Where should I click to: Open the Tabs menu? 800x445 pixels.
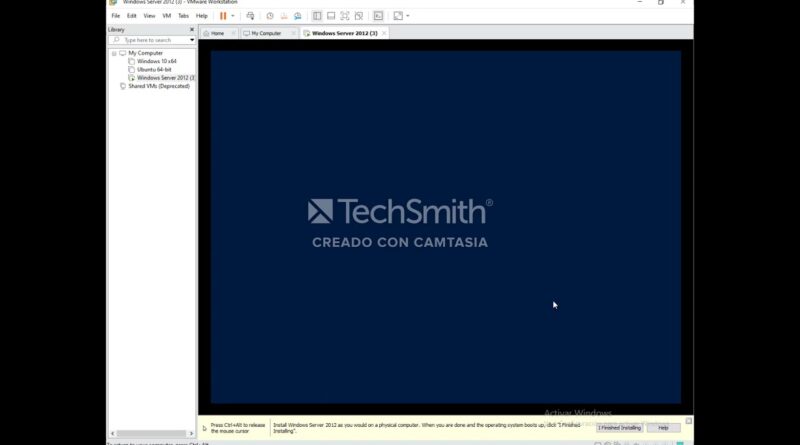point(183,16)
